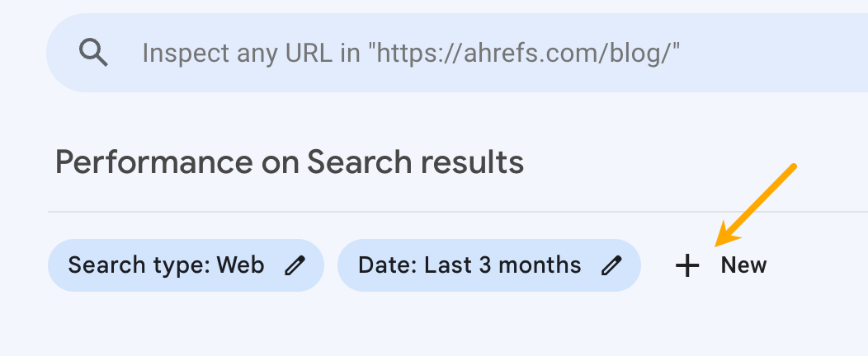Select the Performance on Search results heading

pyautogui.click(x=290, y=162)
